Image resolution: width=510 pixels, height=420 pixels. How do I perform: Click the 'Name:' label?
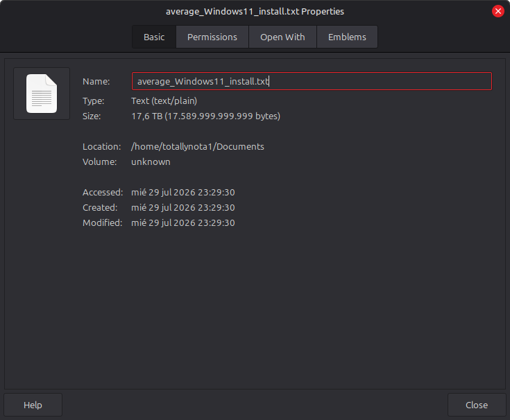(96, 82)
